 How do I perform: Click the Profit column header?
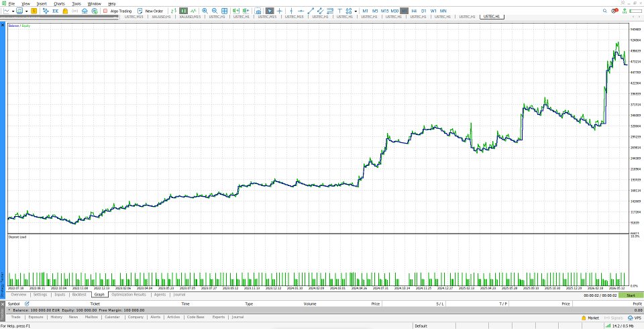[x=637, y=304]
